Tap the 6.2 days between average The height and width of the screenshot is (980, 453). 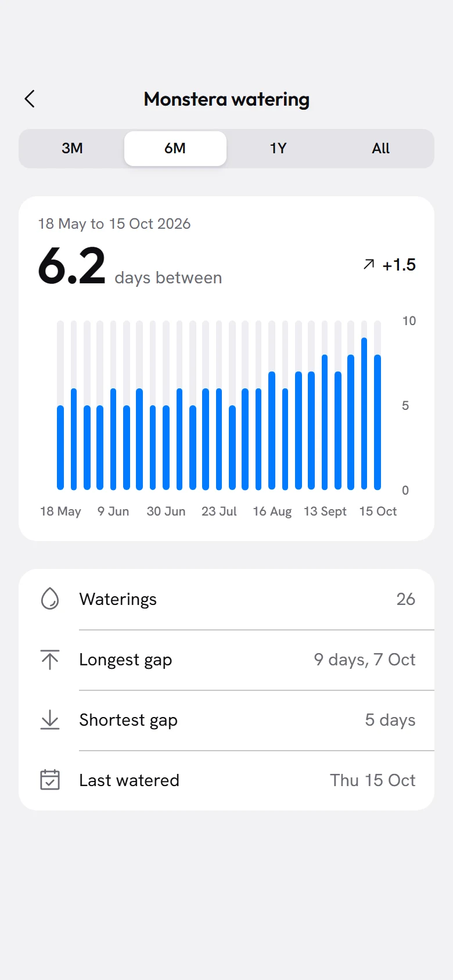tap(130, 267)
